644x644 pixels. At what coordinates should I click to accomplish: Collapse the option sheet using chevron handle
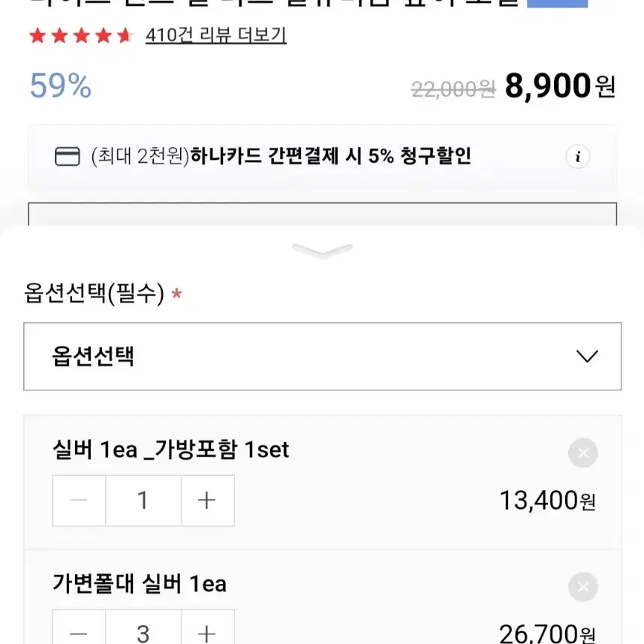(323, 250)
